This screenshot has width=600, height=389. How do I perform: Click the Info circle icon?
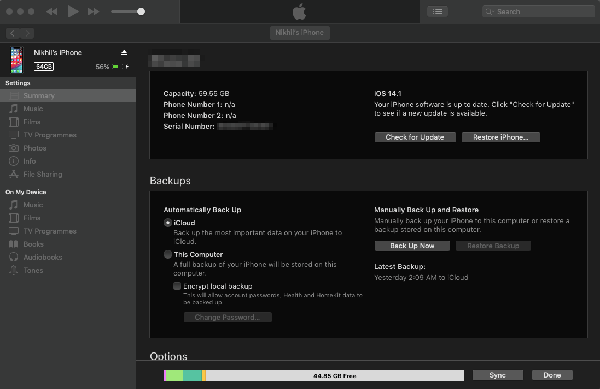14,161
